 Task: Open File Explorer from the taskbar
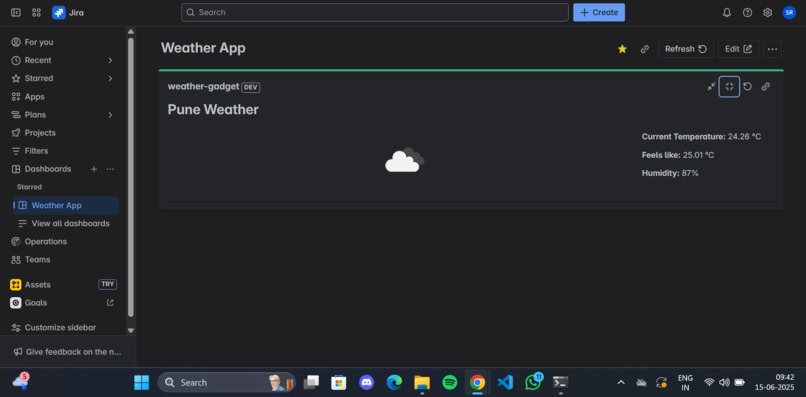tap(422, 383)
